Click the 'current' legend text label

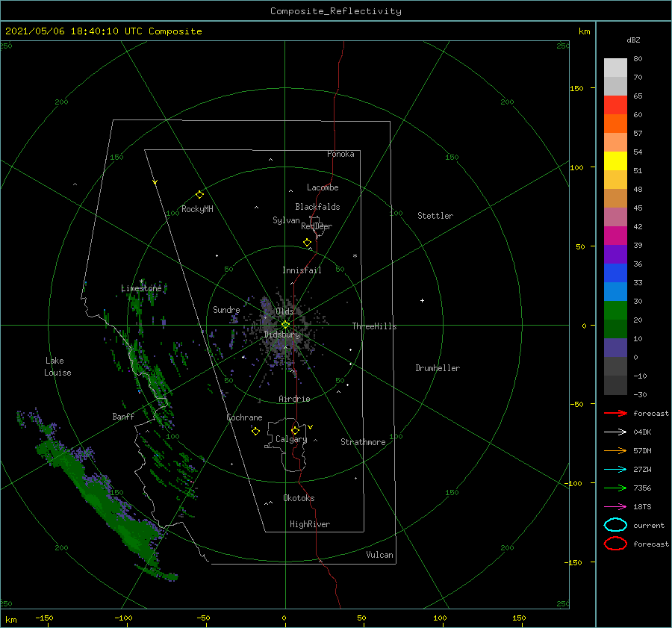click(x=649, y=525)
